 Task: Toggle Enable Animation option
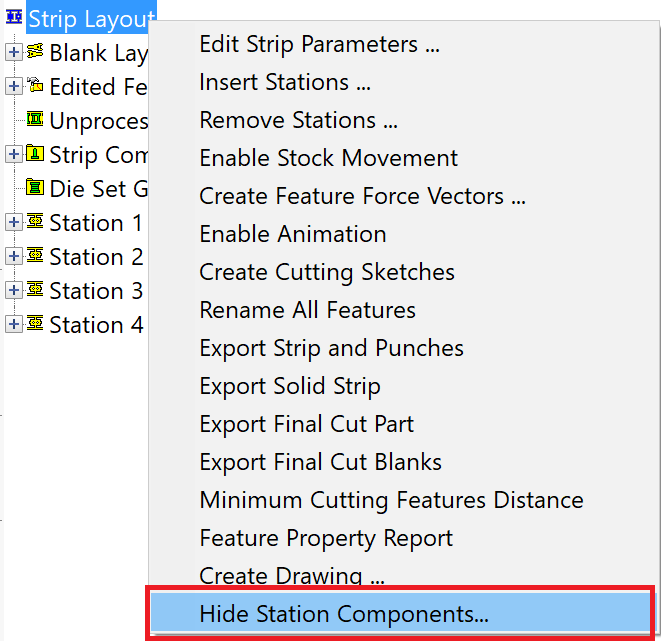coord(292,234)
